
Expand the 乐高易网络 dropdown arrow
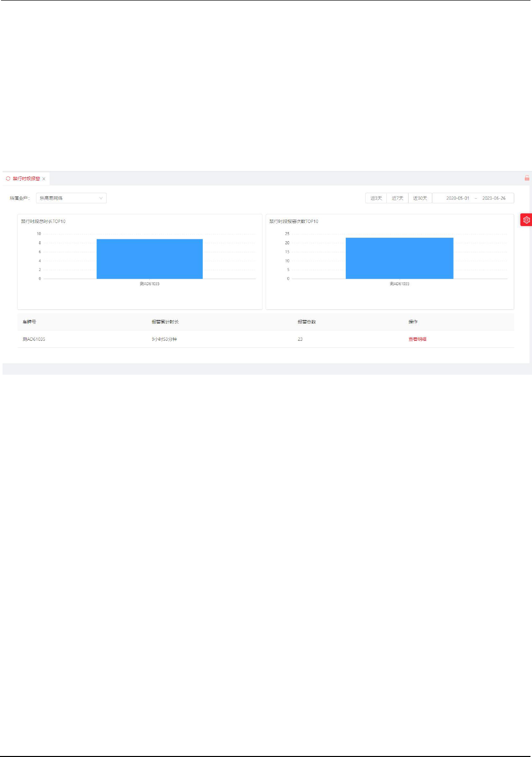pyautogui.click(x=101, y=198)
